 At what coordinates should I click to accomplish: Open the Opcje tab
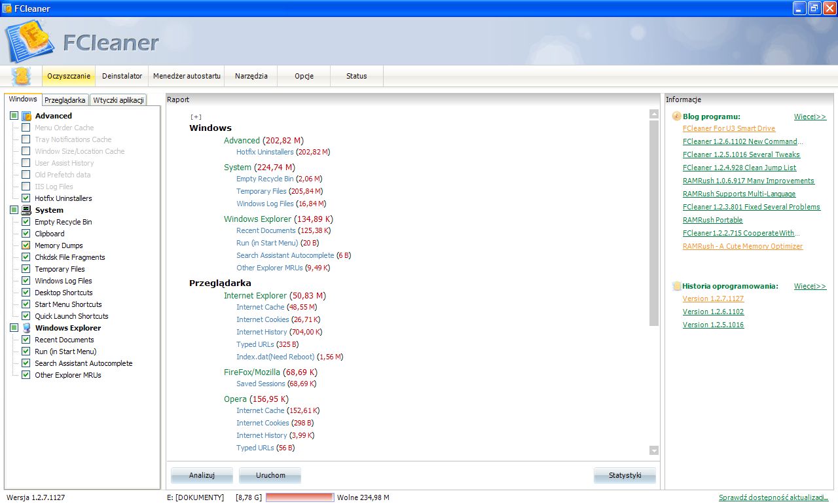tap(304, 76)
